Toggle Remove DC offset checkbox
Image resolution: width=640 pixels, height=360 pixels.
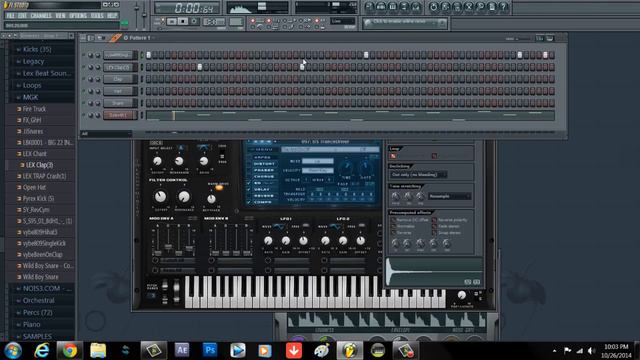(x=393, y=220)
